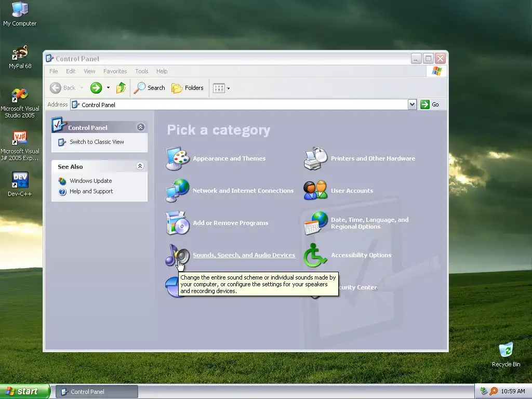Open the Tools menu
Viewport: 532px width, 399px height.
[x=141, y=71]
